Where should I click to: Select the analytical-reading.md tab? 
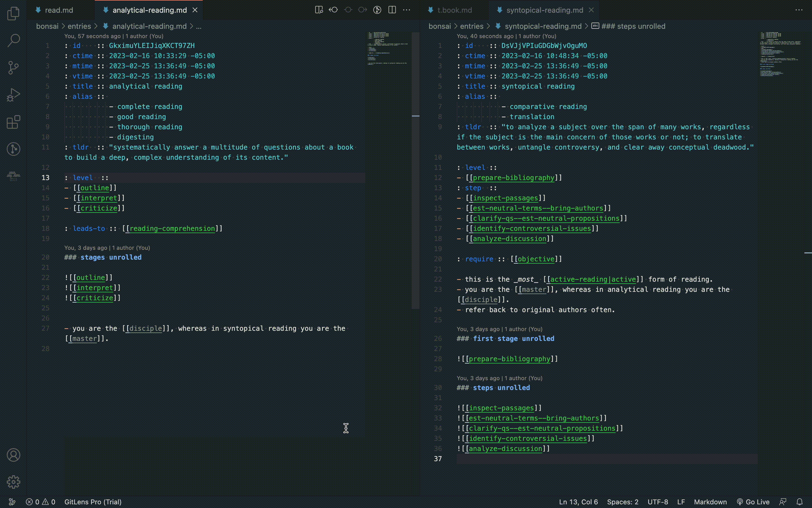click(149, 10)
